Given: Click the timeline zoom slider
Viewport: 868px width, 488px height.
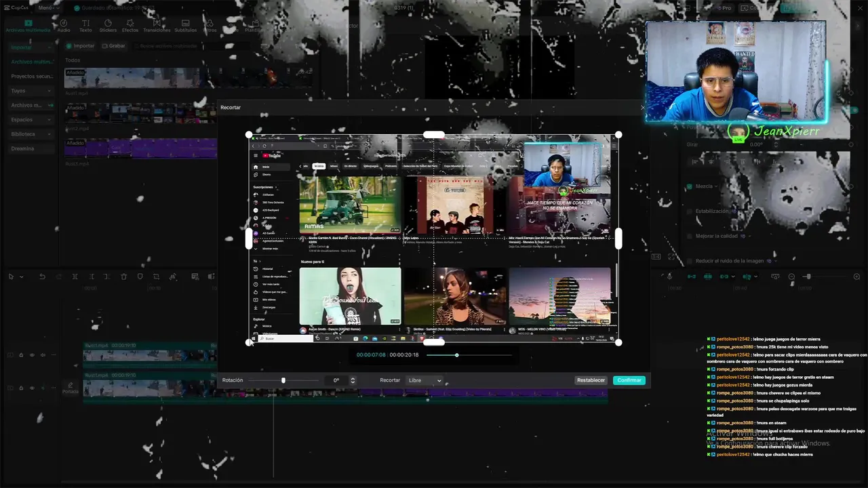Looking at the screenshot, I should click(824, 277).
